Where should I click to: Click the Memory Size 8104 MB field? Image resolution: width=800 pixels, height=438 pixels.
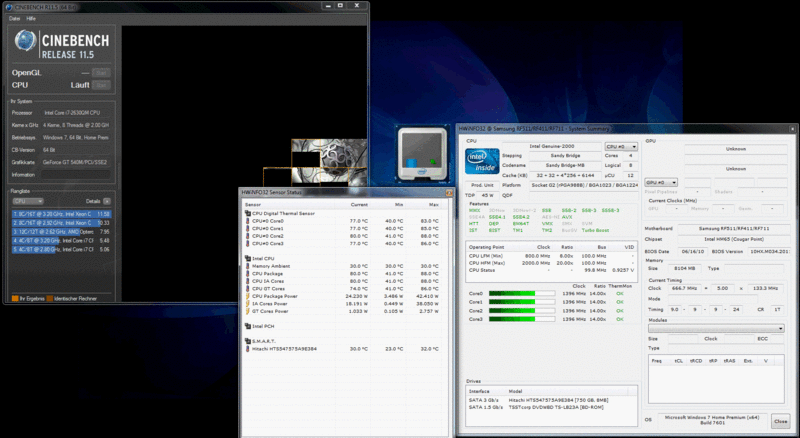click(x=684, y=268)
